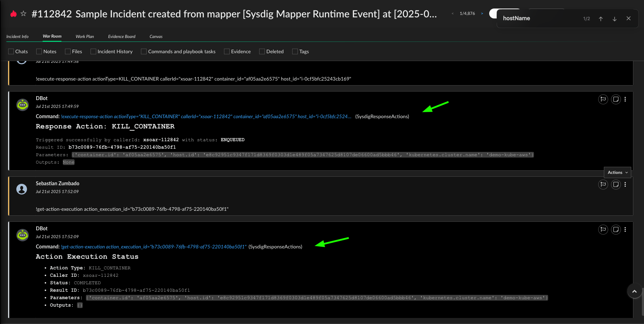Click the Outputs None value
The image size is (644, 324).
(69, 162)
